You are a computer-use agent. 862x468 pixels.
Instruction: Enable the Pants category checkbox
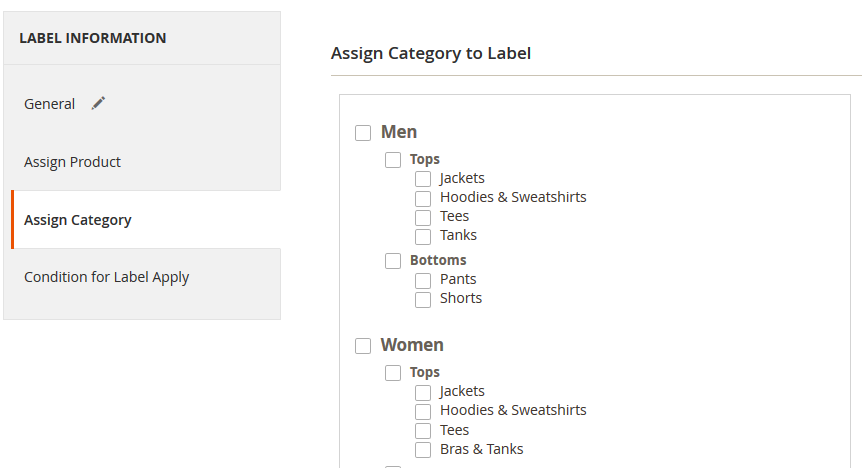click(x=423, y=280)
